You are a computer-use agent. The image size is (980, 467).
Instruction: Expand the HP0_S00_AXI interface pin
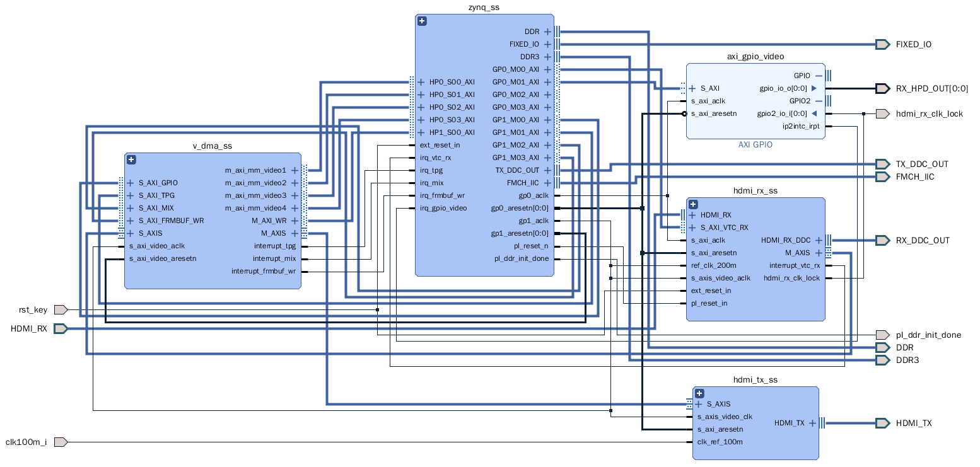421,82
